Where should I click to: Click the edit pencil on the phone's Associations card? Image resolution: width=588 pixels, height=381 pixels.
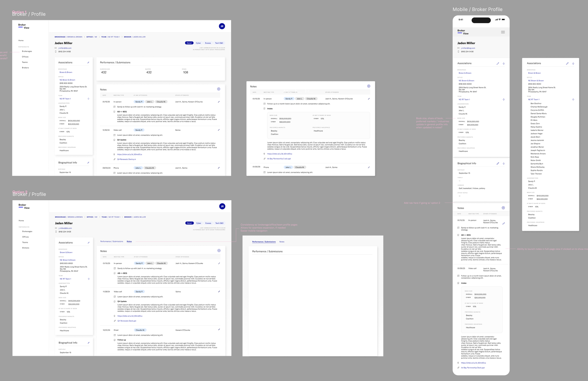[x=498, y=64]
